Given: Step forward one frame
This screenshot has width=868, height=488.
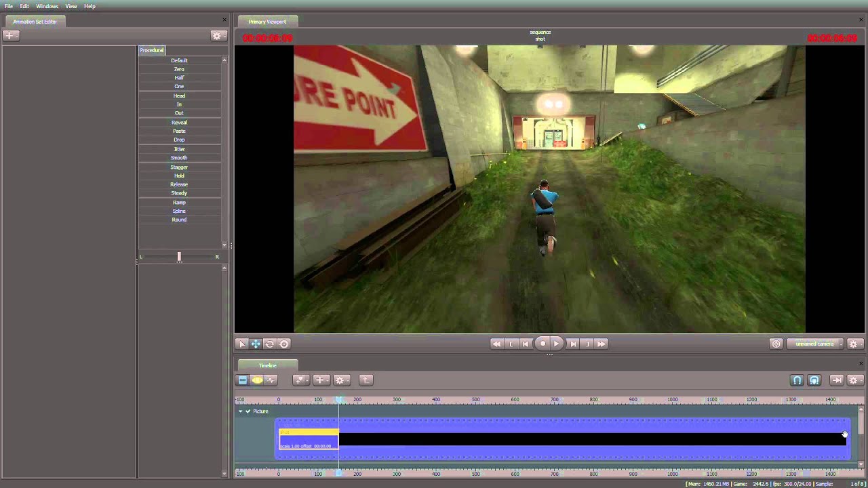Looking at the screenshot, I should point(573,344).
